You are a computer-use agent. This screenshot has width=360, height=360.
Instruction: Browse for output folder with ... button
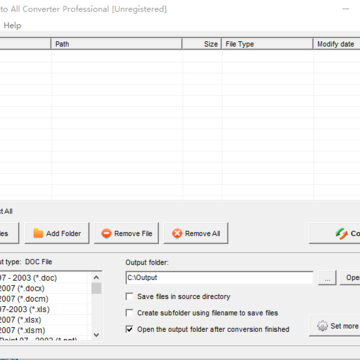[x=327, y=278]
